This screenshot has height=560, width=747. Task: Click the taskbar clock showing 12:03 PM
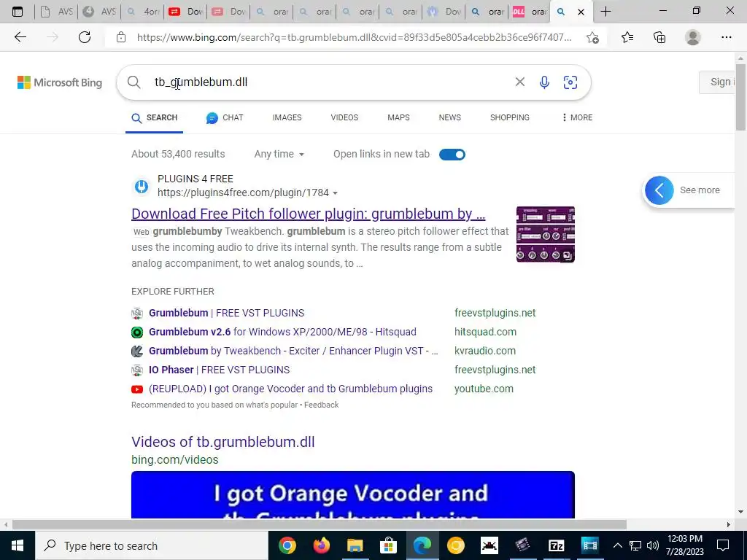[684, 545]
